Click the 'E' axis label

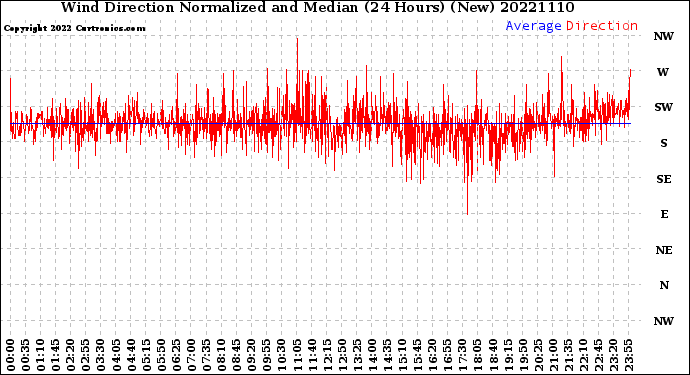click(664, 214)
